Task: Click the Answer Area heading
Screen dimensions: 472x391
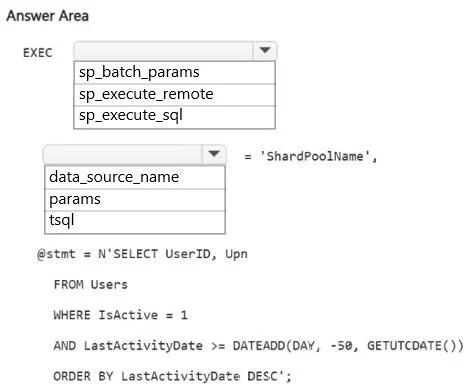Action: coord(48,16)
